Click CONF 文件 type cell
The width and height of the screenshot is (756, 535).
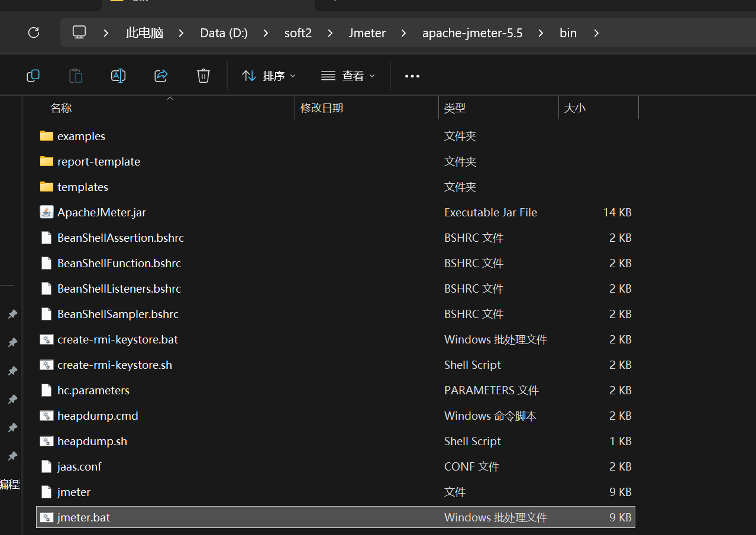click(x=472, y=466)
